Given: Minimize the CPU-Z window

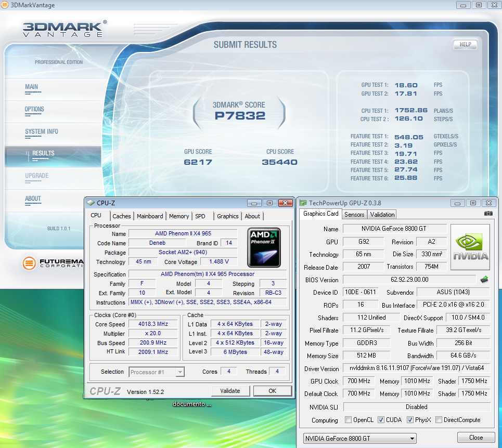Looking at the screenshot, I should 254,203.
